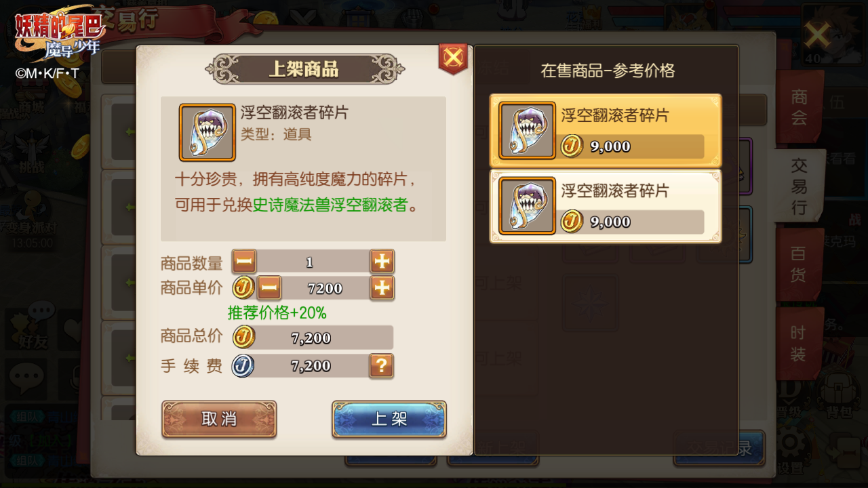The width and height of the screenshot is (868, 488).
Task: Decrease 商品数量 with minus button
Action: [244, 262]
